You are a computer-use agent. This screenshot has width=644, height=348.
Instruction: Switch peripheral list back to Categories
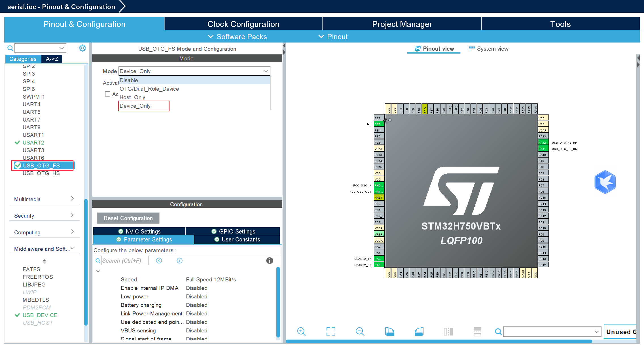pyautogui.click(x=23, y=59)
